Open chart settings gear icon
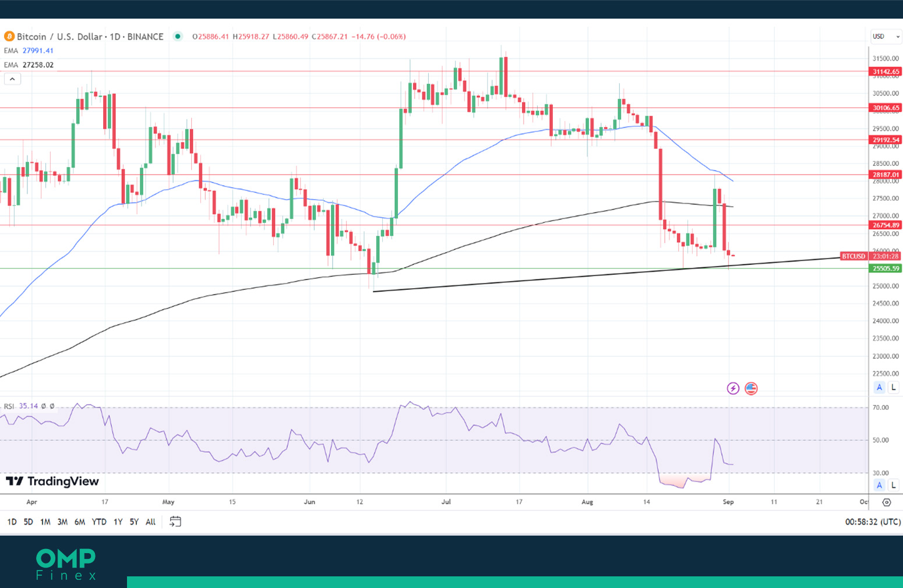 (x=887, y=502)
